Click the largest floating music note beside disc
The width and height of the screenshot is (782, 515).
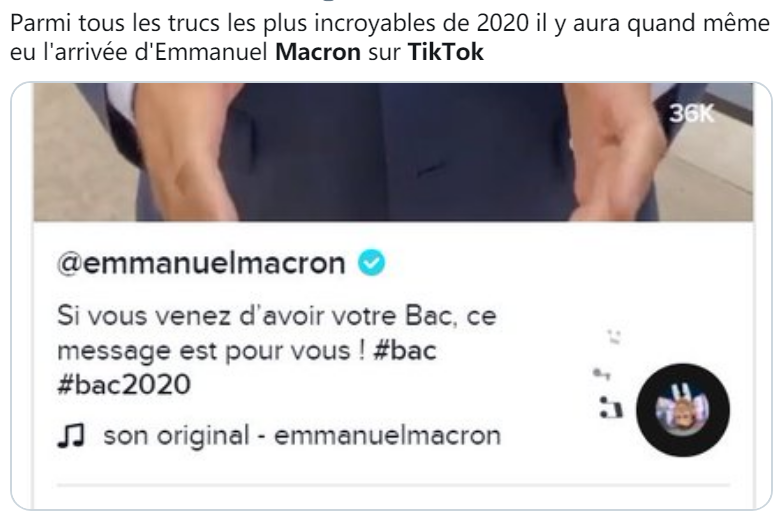[x=611, y=407]
